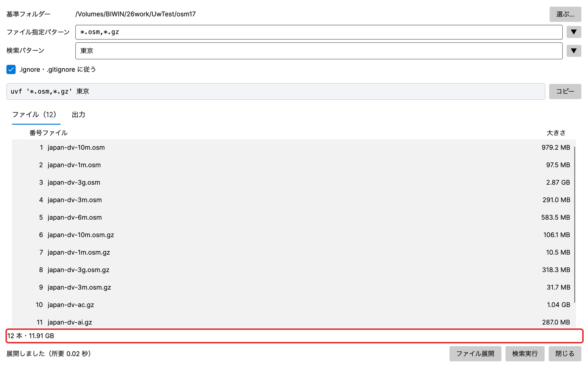Select row japan-dv-1m.osm
Image resolution: width=588 pixels, height=368 pixels.
(x=293, y=165)
